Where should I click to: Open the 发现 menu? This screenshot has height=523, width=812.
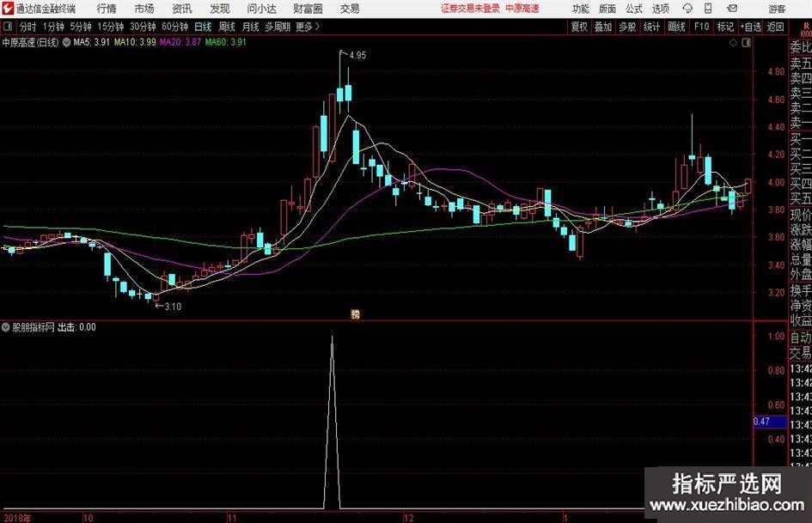coord(220,9)
